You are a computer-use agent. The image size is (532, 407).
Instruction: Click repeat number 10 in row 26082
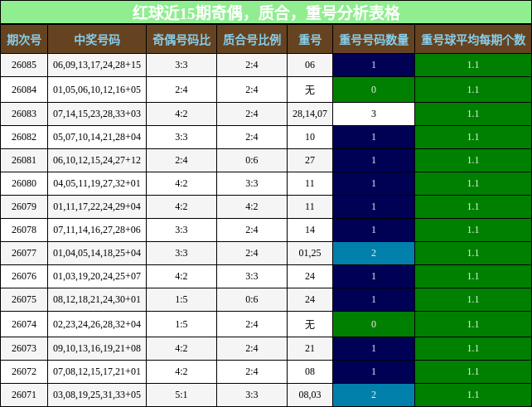pos(310,137)
